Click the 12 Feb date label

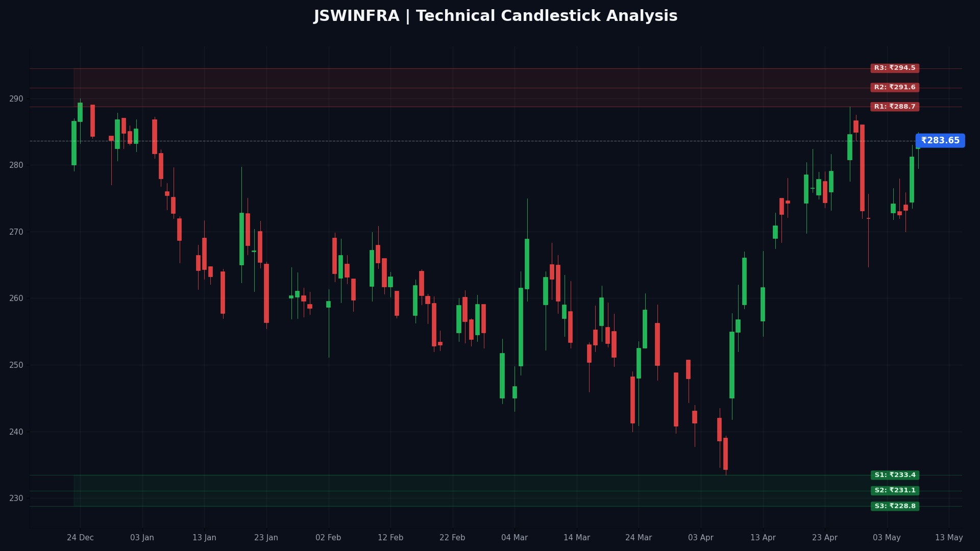[x=390, y=538]
